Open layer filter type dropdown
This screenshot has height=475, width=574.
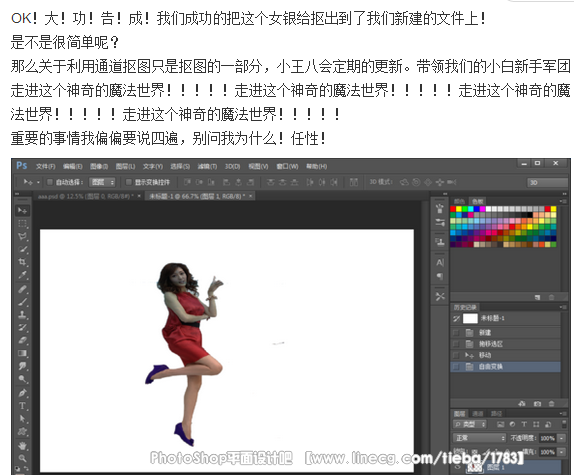tap(470, 424)
